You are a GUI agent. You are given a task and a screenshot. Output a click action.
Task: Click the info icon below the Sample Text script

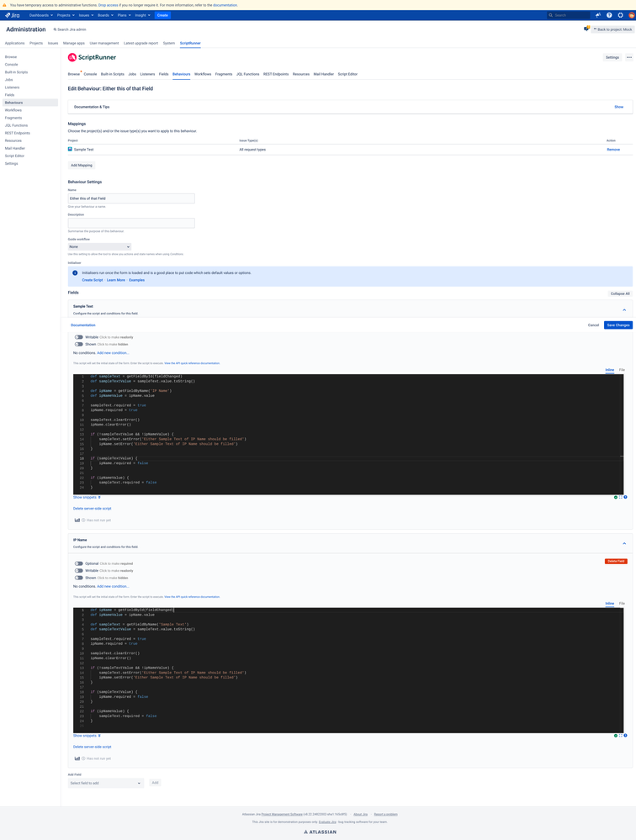tap(626, 497)
